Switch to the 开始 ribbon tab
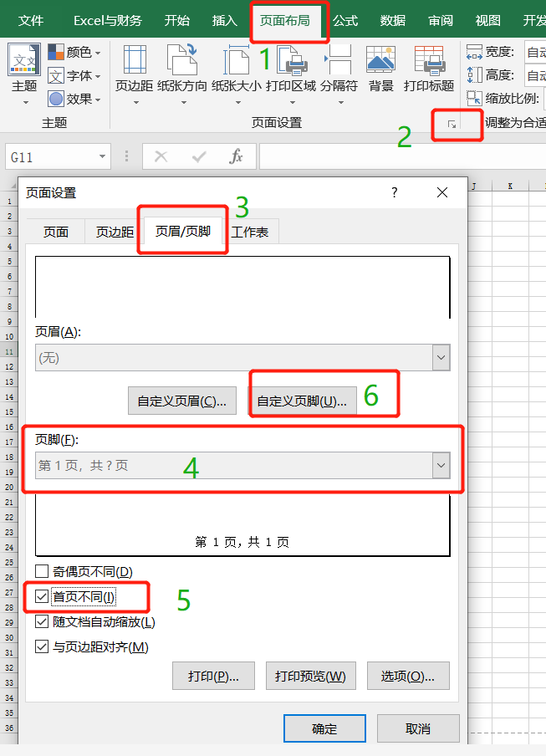Screen dimensions: 546x756 (177, 21)
